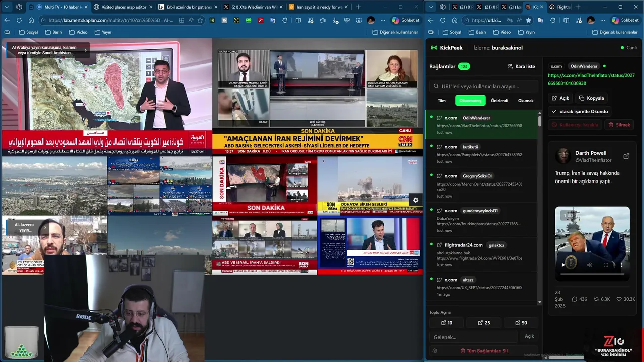Open gundemyayincisi31's x.com link entry
This screenshot has height=362, width=644.
481,220
